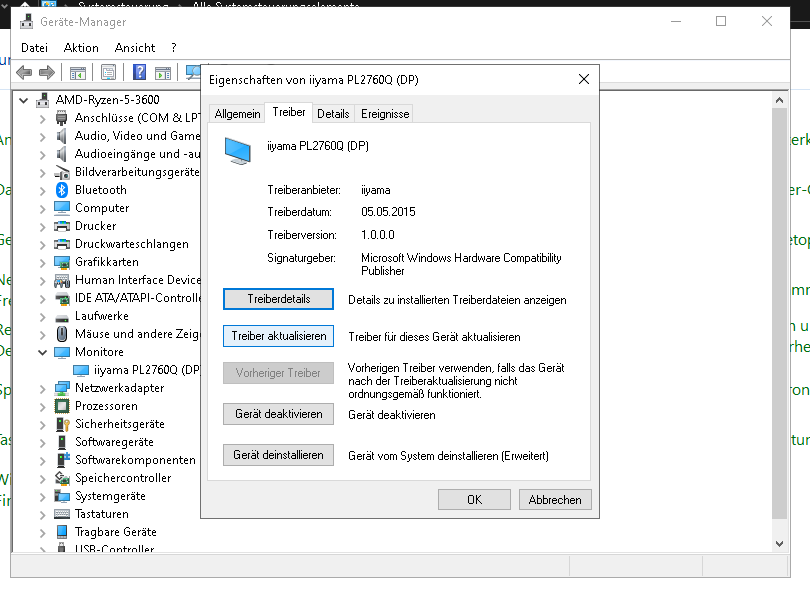Image resolution: width=810 pixels, height=594 pixels.
Task: Expand the Computer tree node
Action: (x=42, y=209)
